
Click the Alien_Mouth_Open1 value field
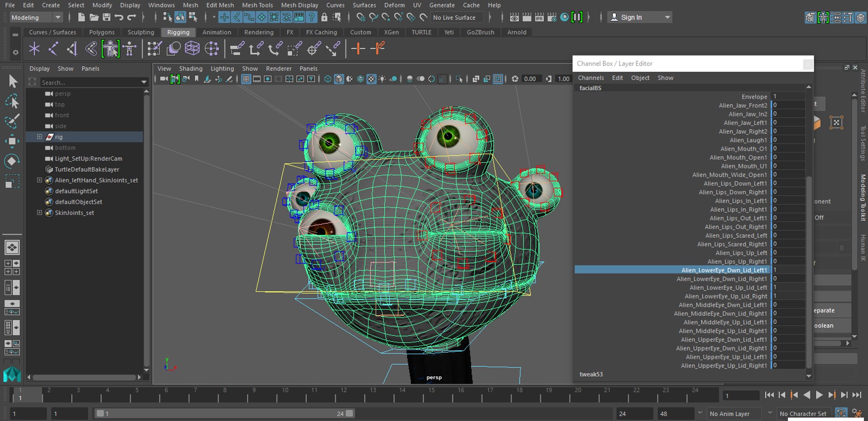pos(788,157)
